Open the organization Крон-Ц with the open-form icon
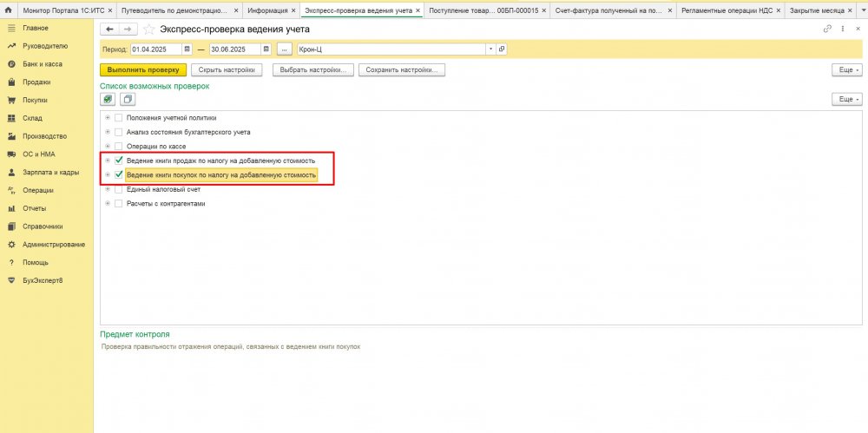The height and width of the screenshot is (433, 868). pos(502,49)
